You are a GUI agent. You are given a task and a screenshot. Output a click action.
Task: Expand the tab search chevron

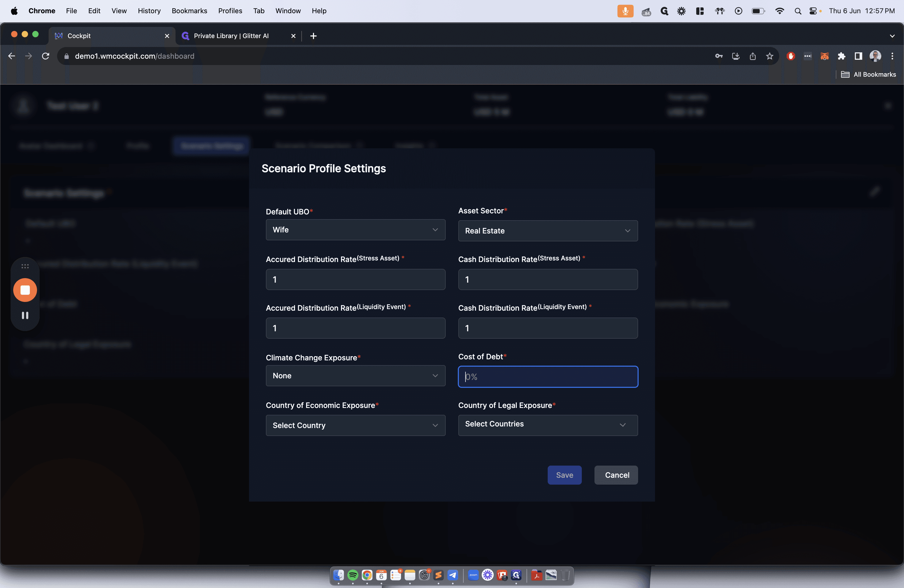coord(892,36)
